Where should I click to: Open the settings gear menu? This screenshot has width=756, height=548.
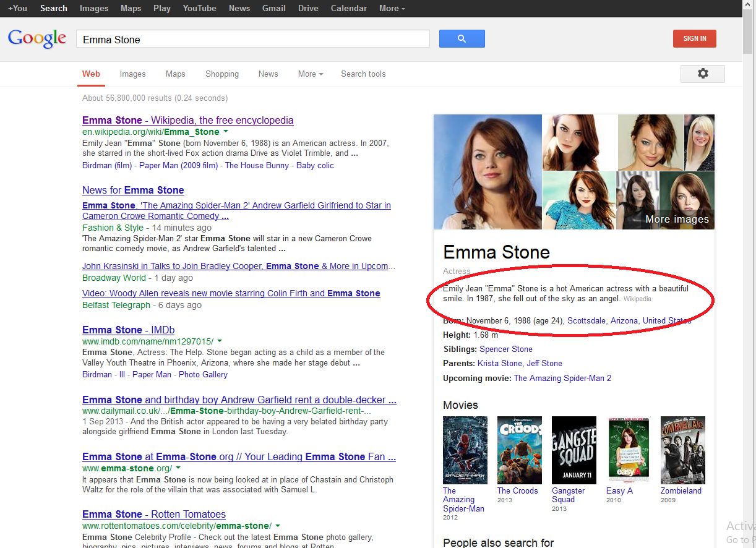tap(702, 74)
